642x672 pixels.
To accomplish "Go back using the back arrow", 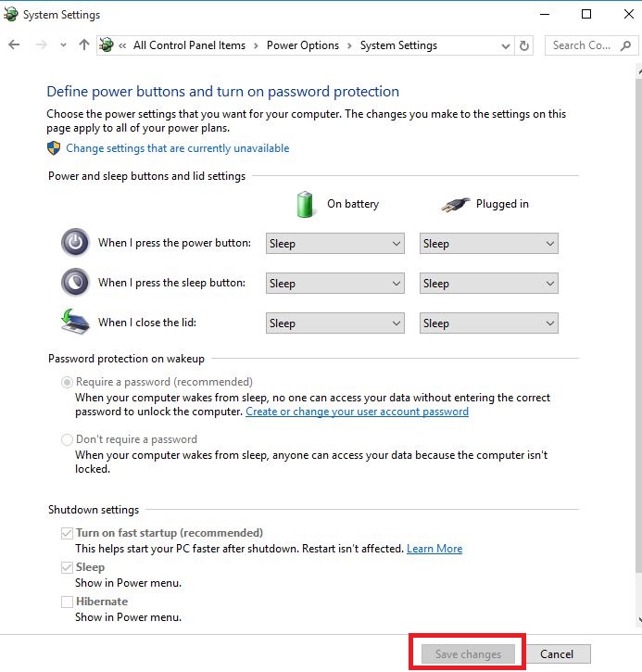I will (x=14, y=45).
